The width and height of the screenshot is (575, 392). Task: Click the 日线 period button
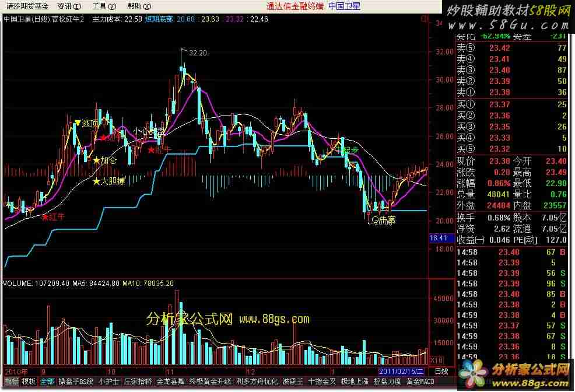(441, 371)
